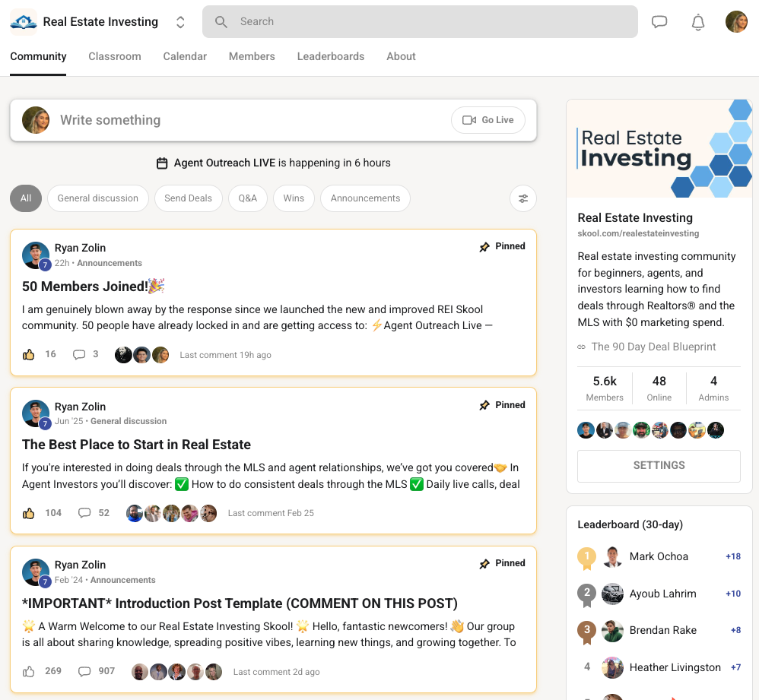Open the 50 Members Joined! post
Screen dimensions: 759x700
94,287
